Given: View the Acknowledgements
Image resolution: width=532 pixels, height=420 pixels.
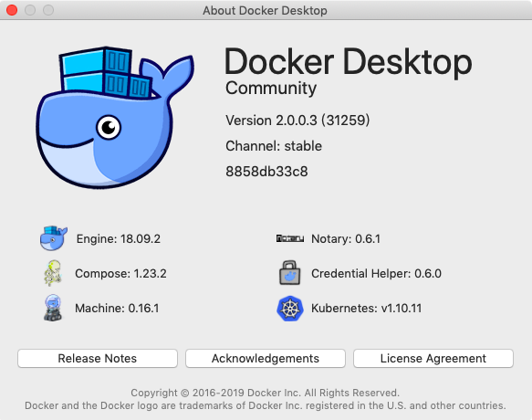Looking at the screenshot, I should (266, 358).
